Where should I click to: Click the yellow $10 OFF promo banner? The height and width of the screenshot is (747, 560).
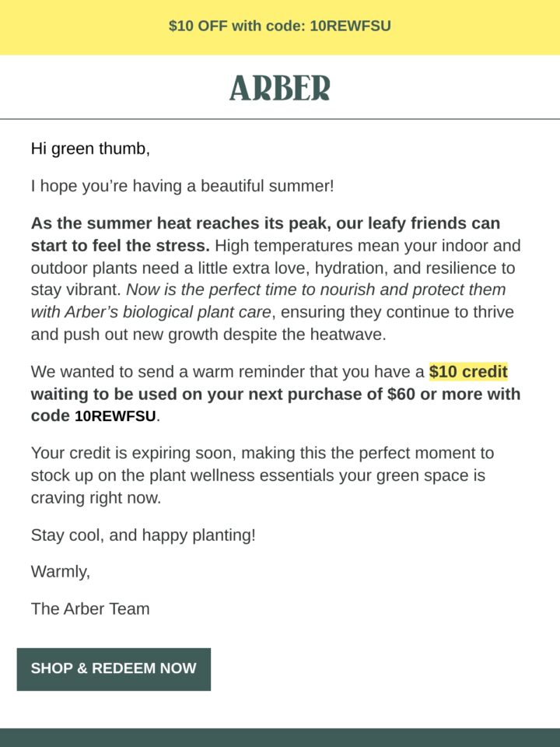(280, 26)
